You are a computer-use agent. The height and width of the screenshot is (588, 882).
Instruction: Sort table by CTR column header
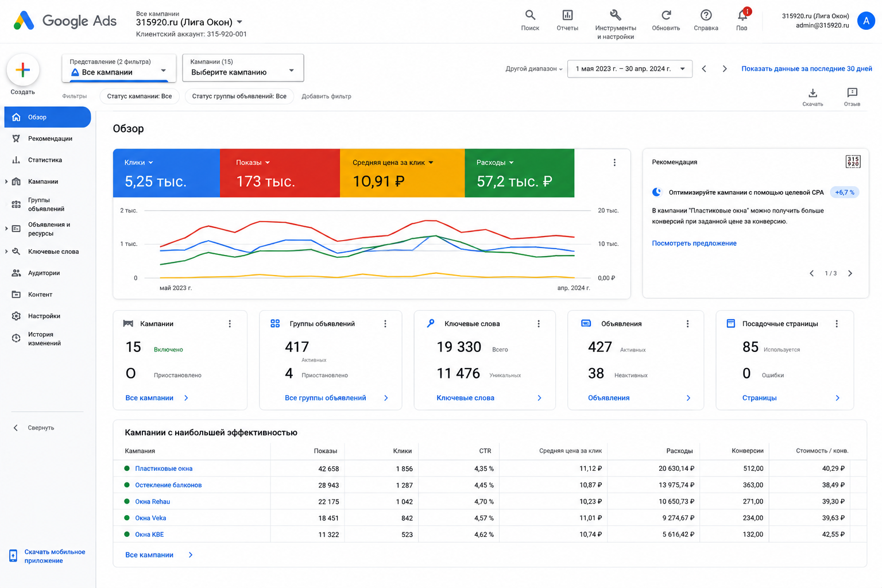485,451
